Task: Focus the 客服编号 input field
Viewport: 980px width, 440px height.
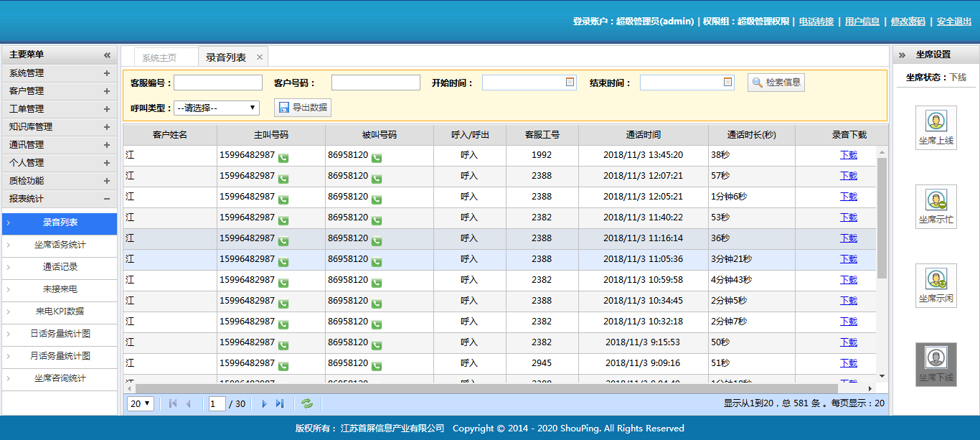Action: (218, 83)
